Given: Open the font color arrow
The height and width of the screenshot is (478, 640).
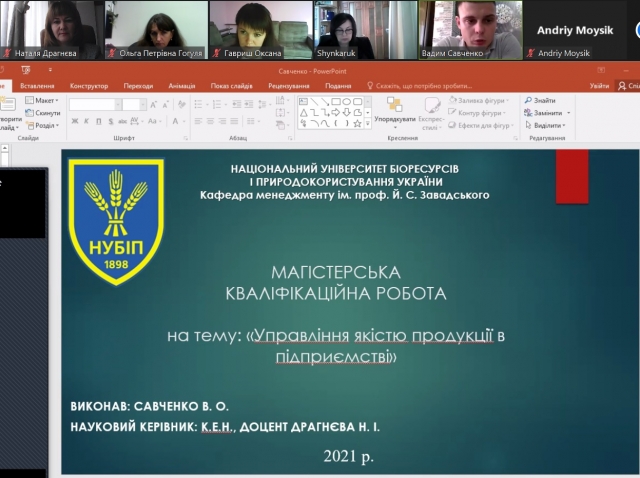Looking at the screenshot, I should 184,121.
